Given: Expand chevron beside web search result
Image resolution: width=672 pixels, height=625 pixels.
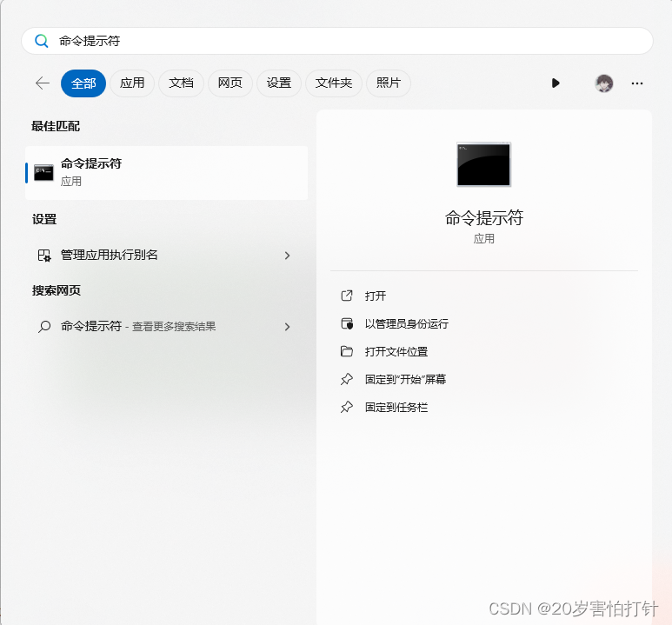Looking at the screenshot, I should pos(287,327).
